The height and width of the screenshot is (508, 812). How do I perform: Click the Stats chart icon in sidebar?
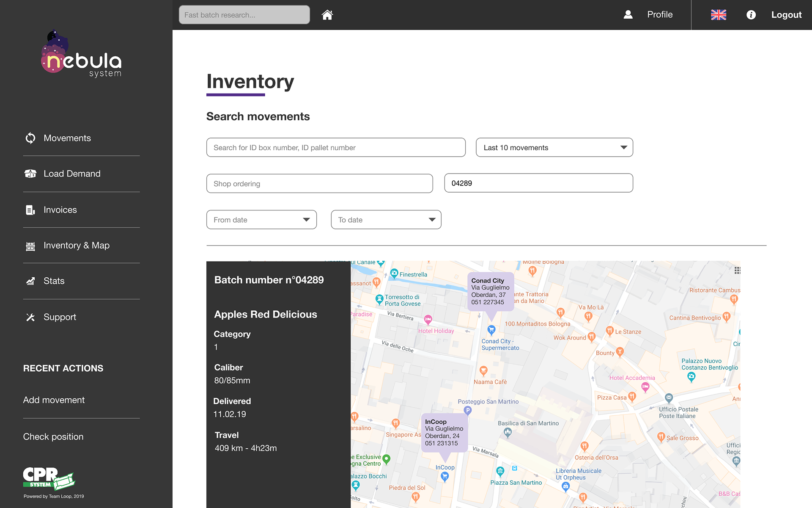(30, 281)
